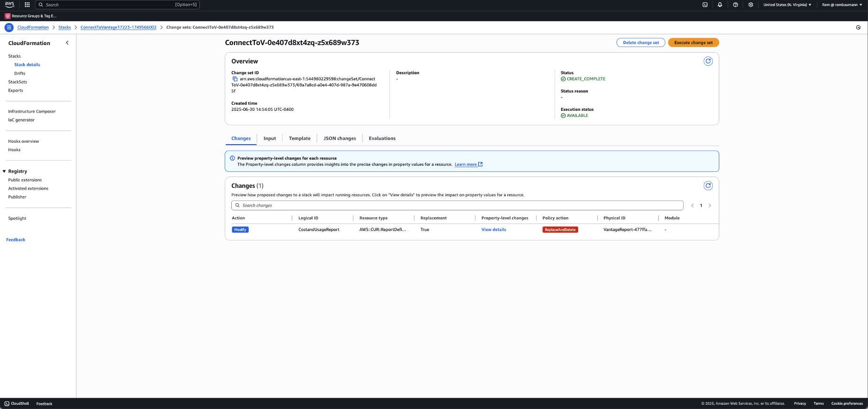This screenshot has height=409, width=868.
Task: Open CloudShell in the footer
Action: click(x=17, y=404)
